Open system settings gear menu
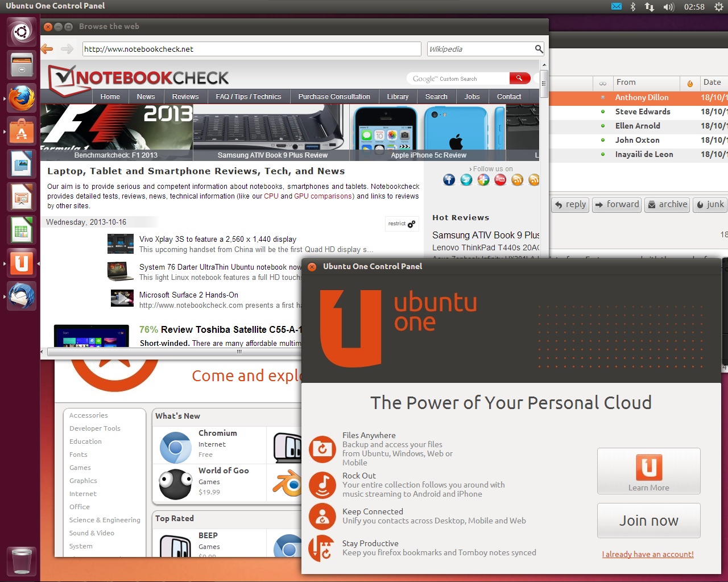 coord(718,7)
